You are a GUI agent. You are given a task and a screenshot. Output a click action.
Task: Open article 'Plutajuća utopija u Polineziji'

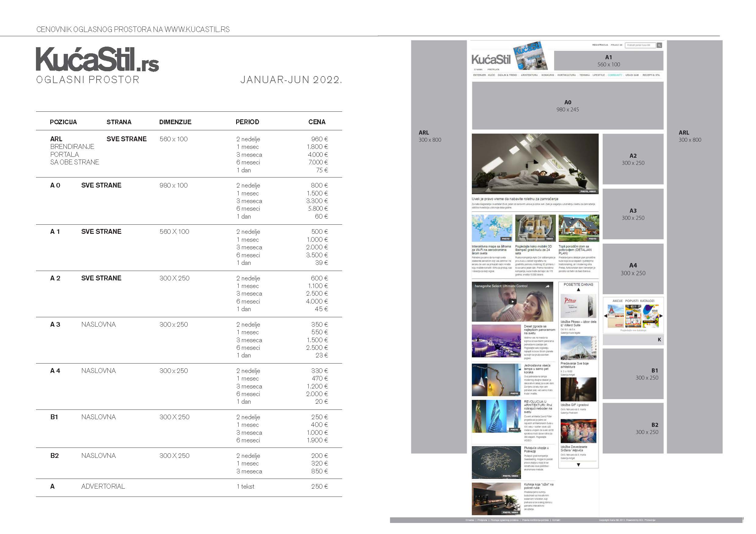click(x=536, y=449)
